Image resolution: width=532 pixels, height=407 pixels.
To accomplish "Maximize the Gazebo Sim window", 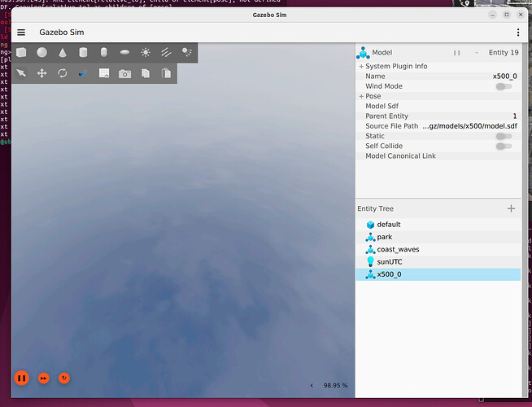I will pyautogui.click(x=507, y=15).
